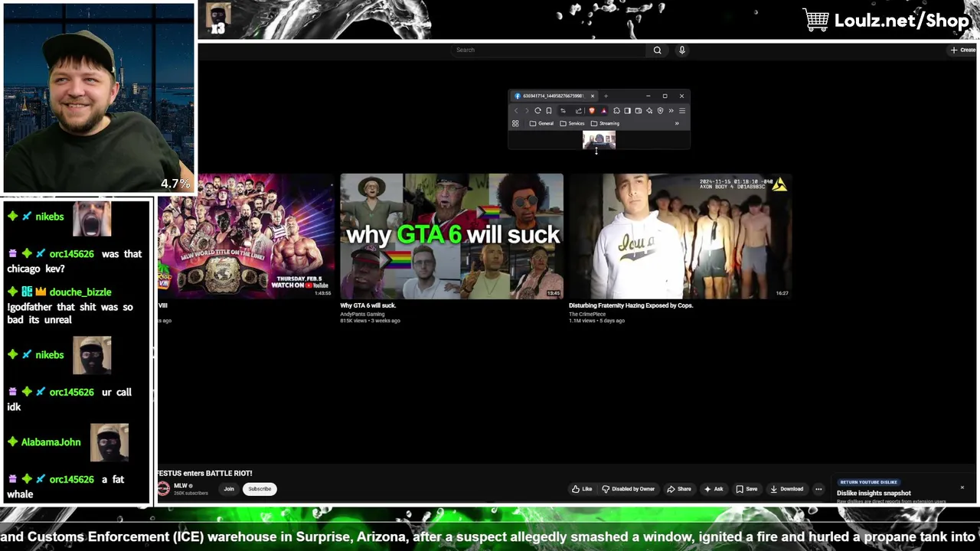
Task: Open the AndyPants Gaming channel link
Action: pos(362,314)
